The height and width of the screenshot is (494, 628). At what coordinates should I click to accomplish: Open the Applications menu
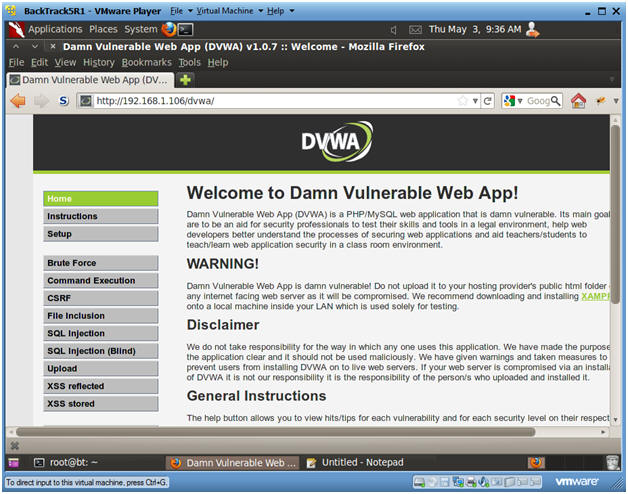[55, 29]
